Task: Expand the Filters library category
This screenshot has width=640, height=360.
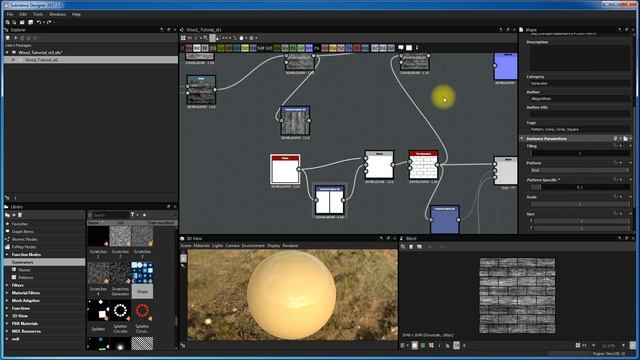Action: point(7,285)
